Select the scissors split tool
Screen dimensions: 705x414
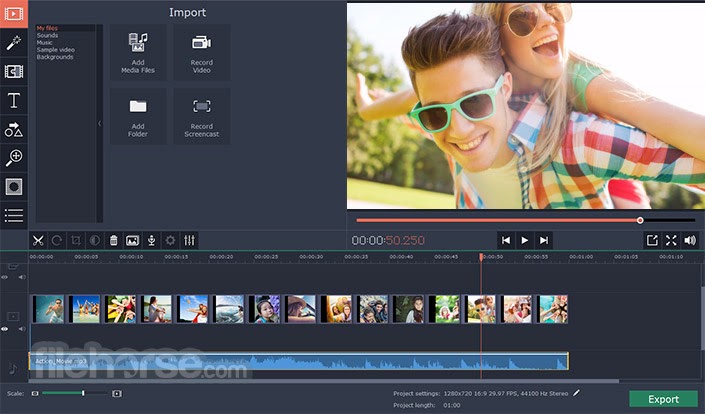coord(38,240)
